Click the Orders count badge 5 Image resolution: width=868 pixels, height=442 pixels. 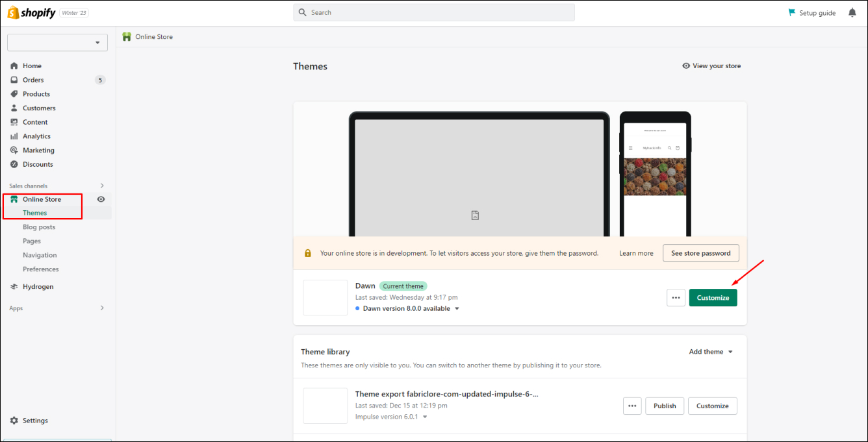click(x=99, y=80)
